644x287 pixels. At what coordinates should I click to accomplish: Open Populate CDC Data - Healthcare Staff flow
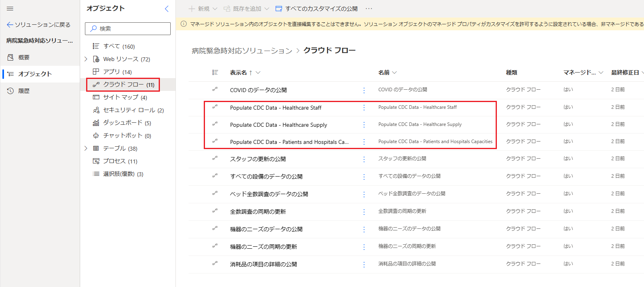pos(276,108)
